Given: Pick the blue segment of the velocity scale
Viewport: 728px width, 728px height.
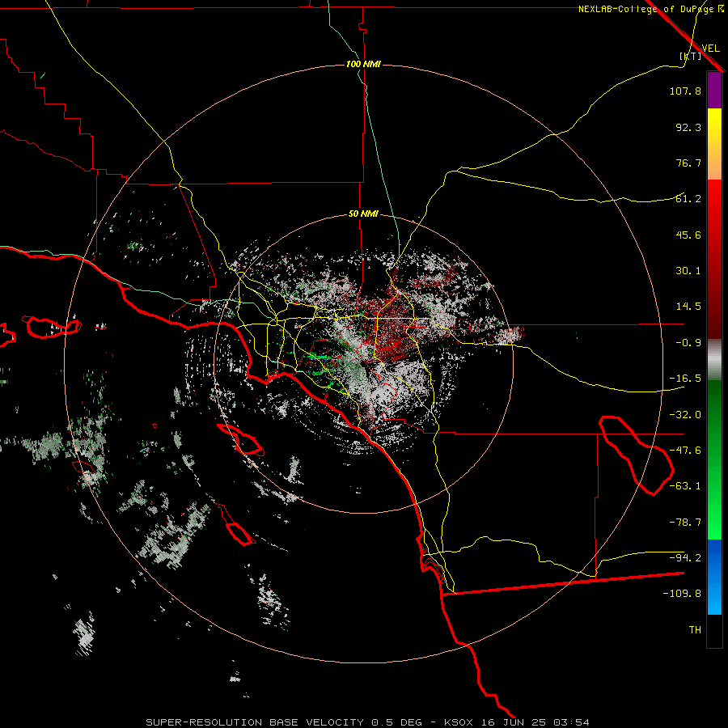Looking at the screenshot, I should pos(714,577).
